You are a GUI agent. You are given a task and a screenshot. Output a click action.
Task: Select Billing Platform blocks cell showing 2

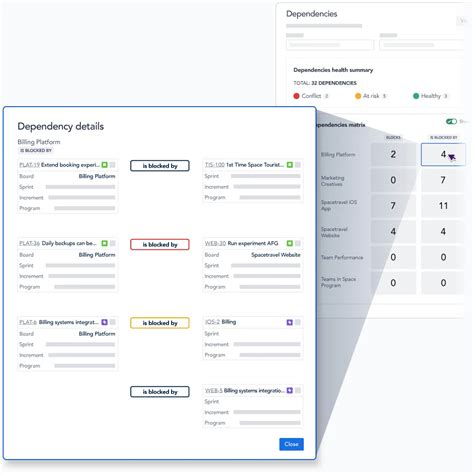coord(393,154)
